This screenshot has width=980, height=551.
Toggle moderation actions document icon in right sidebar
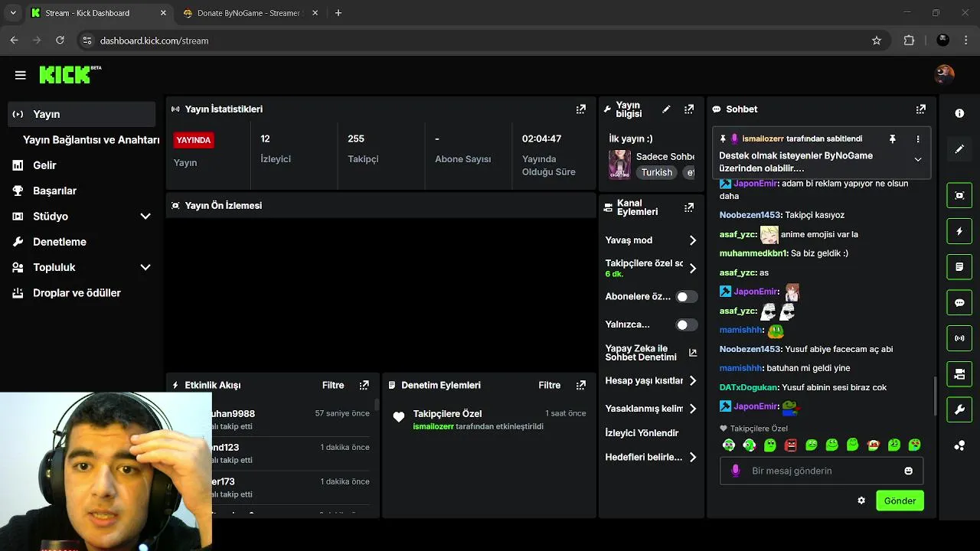coord(959,267)
